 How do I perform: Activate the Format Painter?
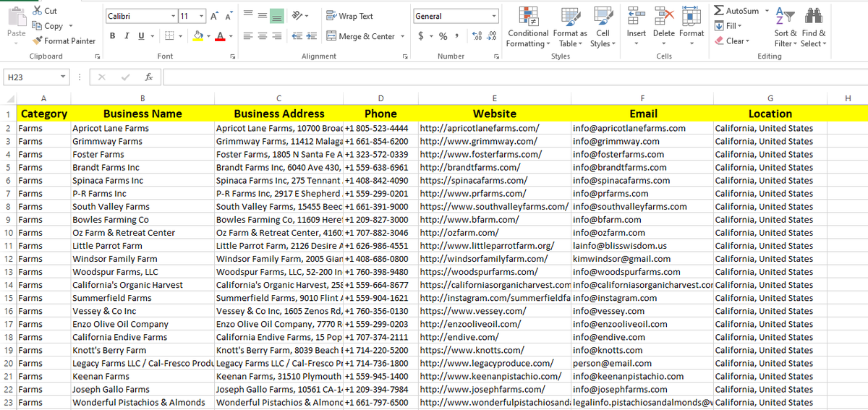coord(64,41)
